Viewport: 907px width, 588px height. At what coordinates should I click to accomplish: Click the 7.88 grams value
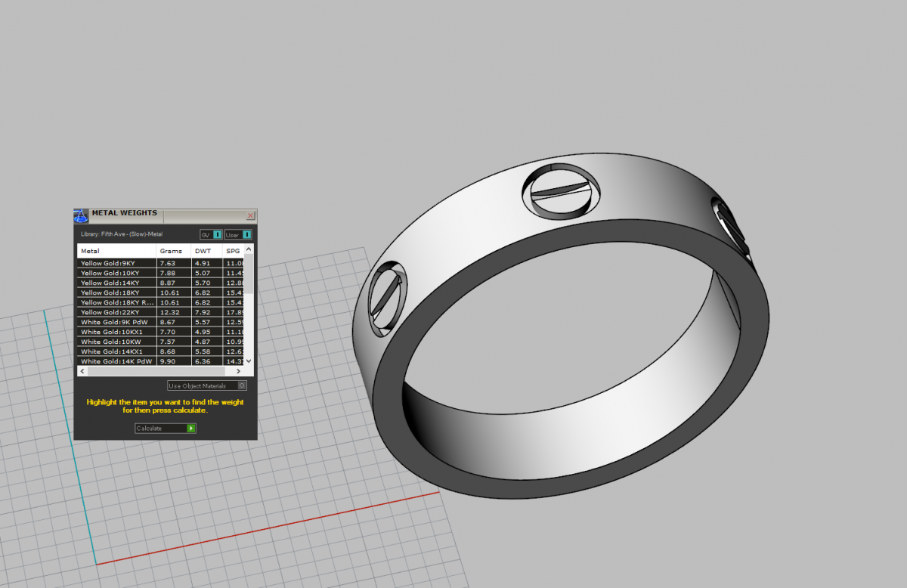167,273
